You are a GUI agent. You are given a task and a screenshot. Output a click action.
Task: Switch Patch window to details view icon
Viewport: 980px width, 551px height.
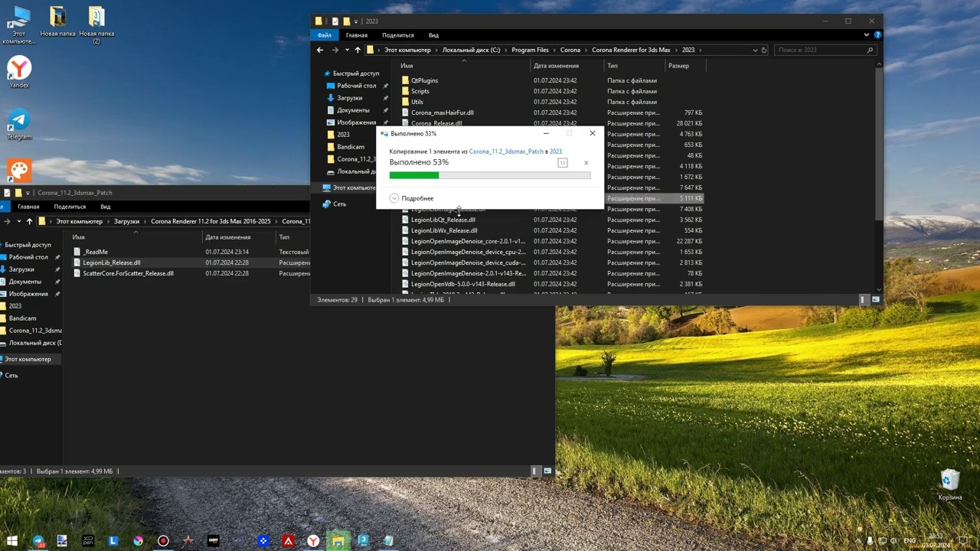535,471
